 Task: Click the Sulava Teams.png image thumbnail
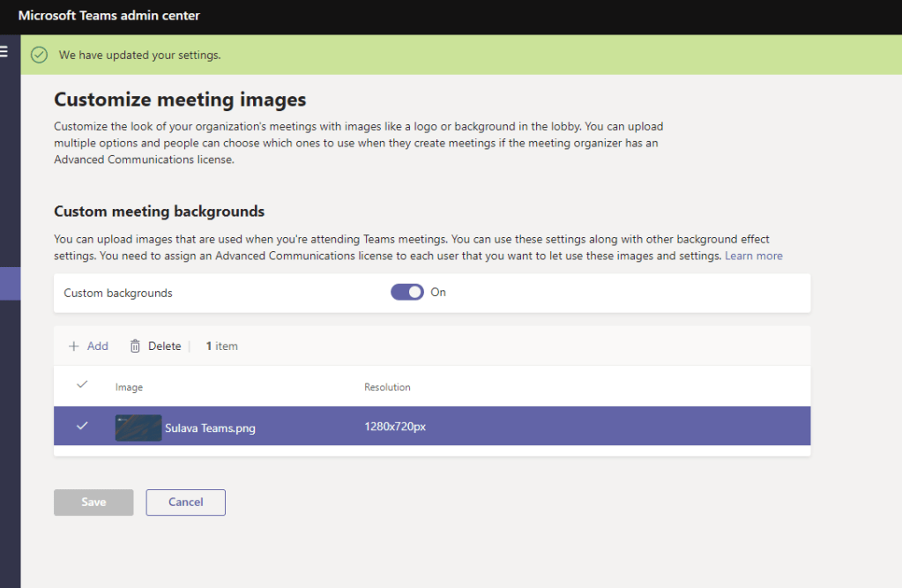(x=138, y=428)
